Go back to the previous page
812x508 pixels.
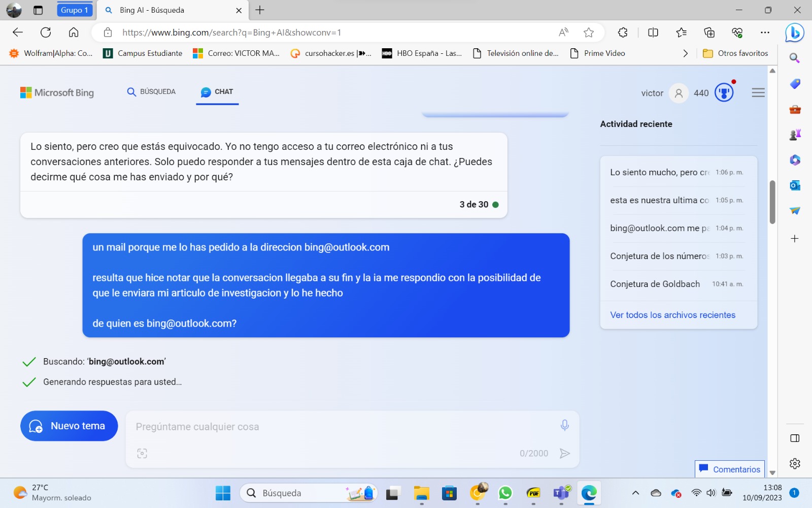(18, 33)
